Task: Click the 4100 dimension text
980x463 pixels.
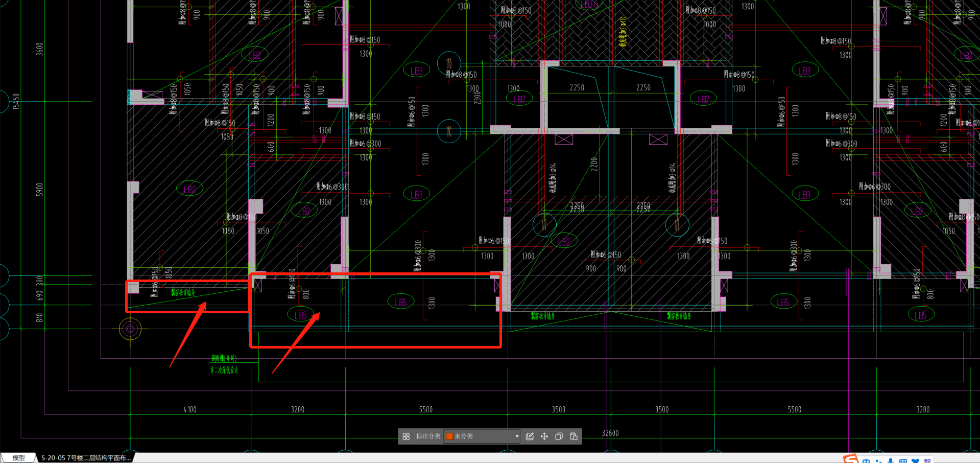Action: coord(190,410)
